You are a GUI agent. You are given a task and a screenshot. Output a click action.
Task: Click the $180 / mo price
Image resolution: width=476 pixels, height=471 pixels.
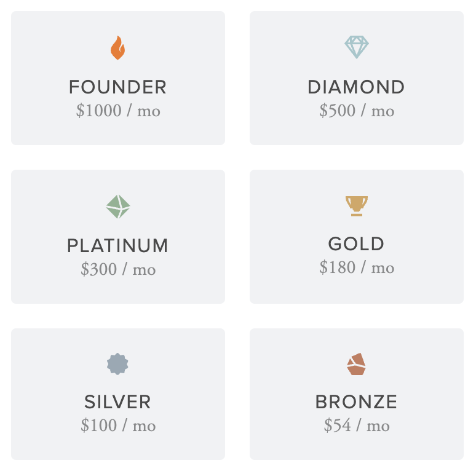point(357,267)
